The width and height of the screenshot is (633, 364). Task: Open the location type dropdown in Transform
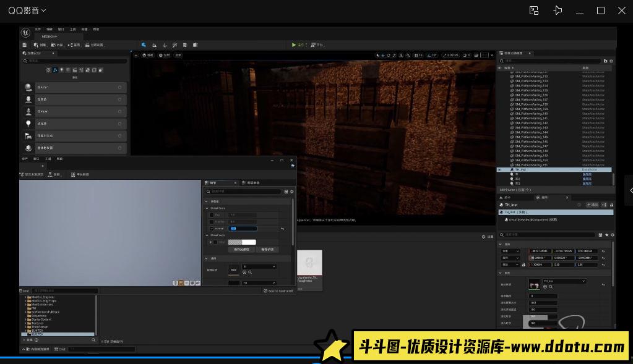click(x=510, y=251)
